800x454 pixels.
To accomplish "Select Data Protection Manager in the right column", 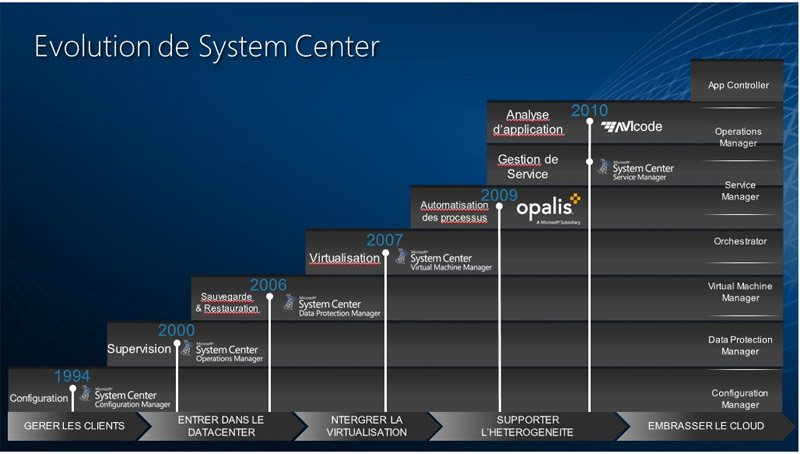I will pos(740,345).
